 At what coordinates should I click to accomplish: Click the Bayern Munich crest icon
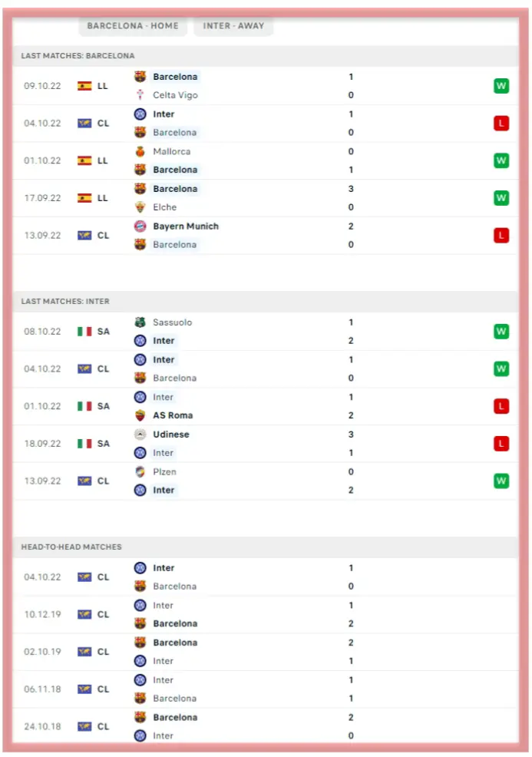coord(140,226)
